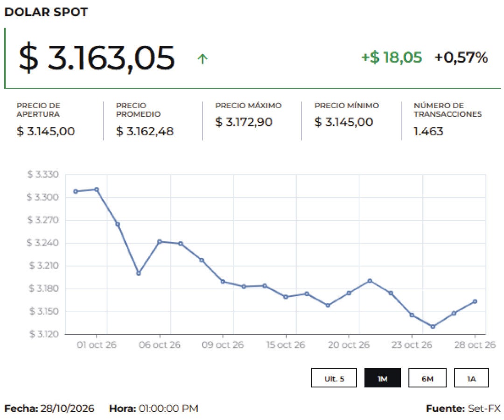Select the 1M range button
The height and width of the screenshot is (420, 504).
(383, 378)
